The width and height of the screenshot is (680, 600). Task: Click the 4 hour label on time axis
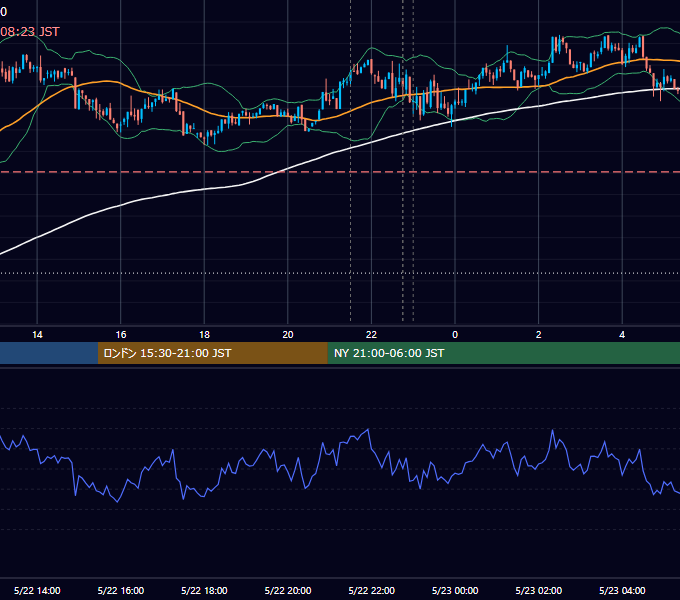622,335
